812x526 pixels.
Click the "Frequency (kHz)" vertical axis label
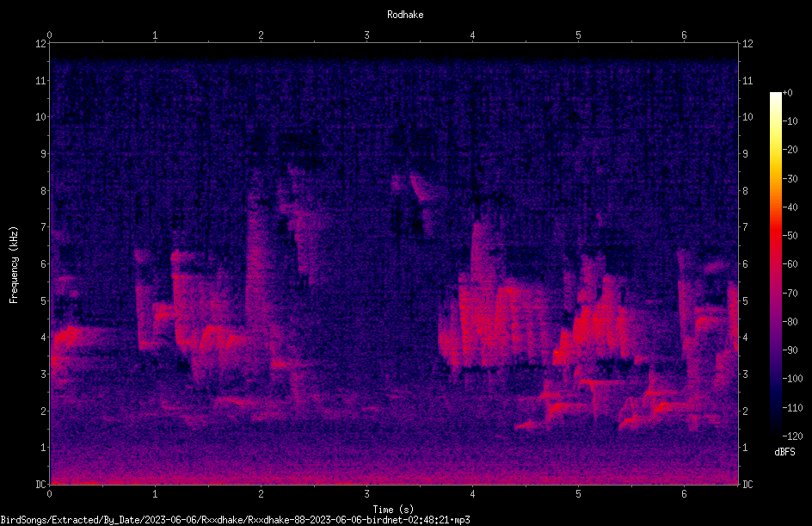[x=14, y=265]
